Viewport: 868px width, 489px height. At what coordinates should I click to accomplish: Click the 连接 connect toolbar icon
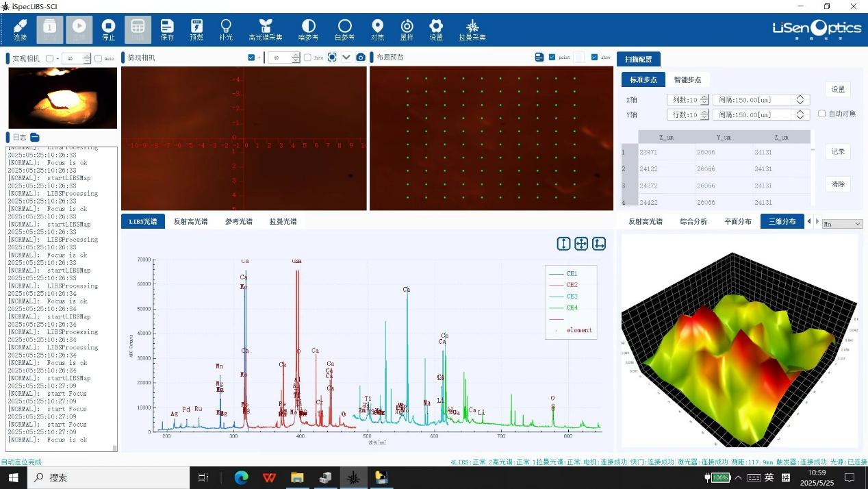(21, 29)
